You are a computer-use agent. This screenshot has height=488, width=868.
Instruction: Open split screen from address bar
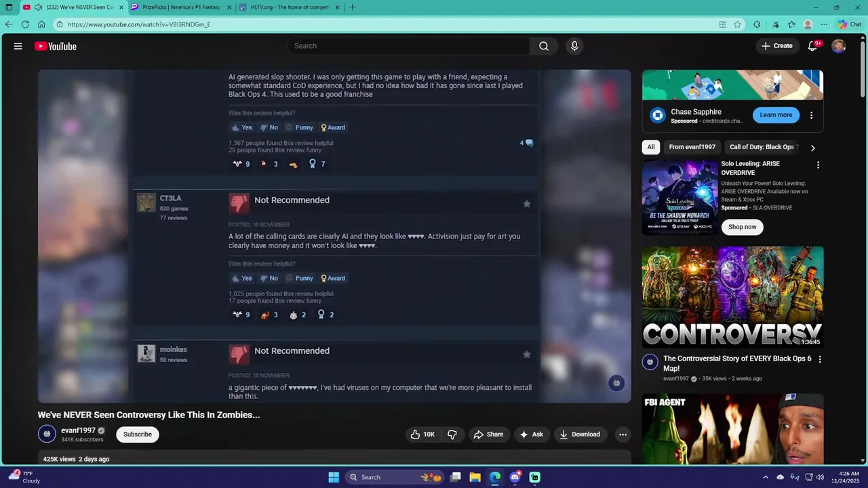(723, 24)
